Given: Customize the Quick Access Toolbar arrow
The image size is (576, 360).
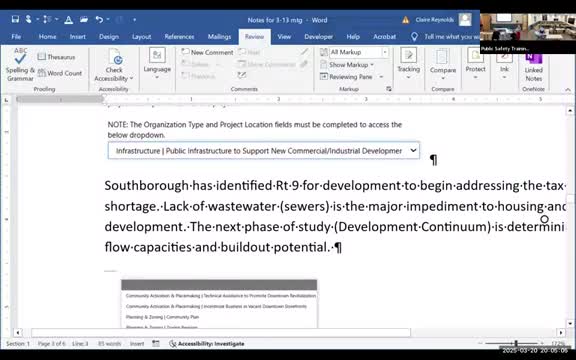Looking at the screenshot, I should pyautogui.click(x=134, y=19).
